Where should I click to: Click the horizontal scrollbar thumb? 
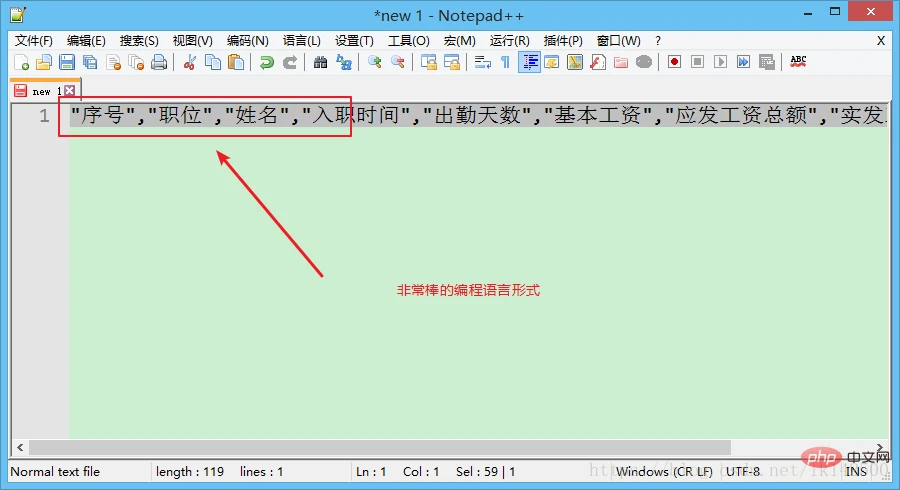380,447
